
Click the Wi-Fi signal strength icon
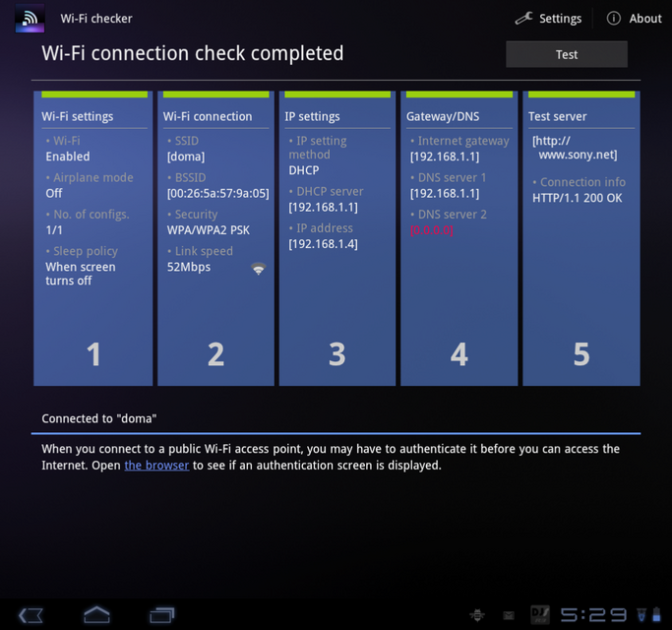pyautogui.click(x=258, y=269)
